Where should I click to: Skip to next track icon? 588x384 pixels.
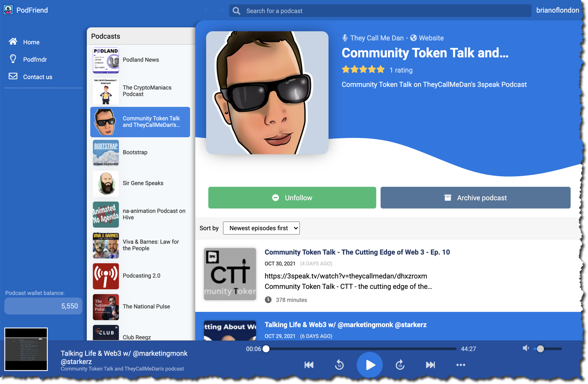(x=430, y=365)
